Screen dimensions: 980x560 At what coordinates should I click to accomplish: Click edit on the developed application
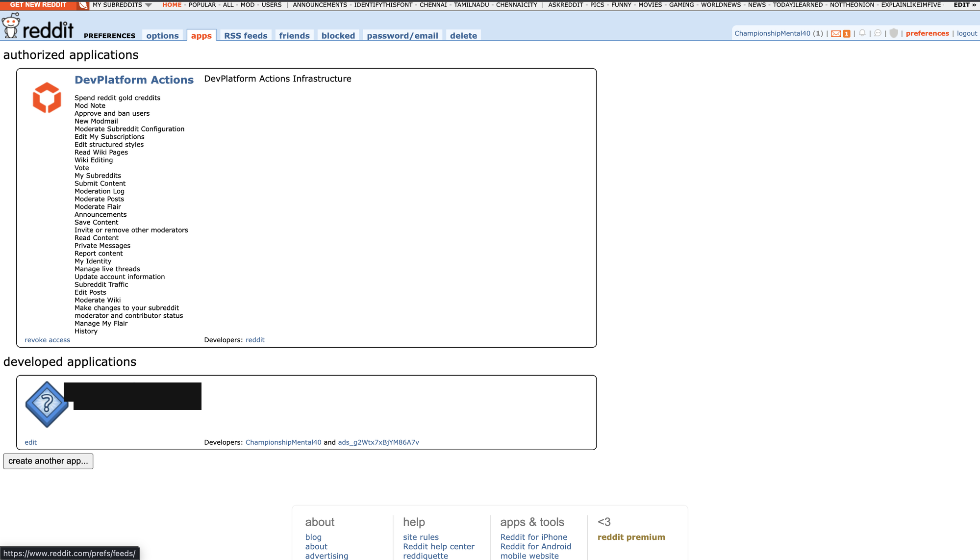(30, 442)
